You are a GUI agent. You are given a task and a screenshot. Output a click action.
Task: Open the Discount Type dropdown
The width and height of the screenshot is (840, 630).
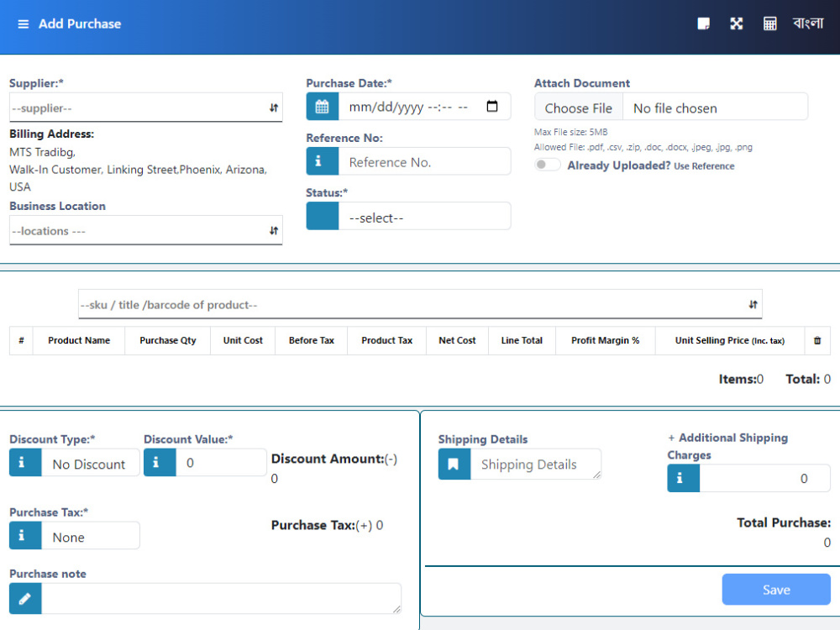tap(90, 462)
